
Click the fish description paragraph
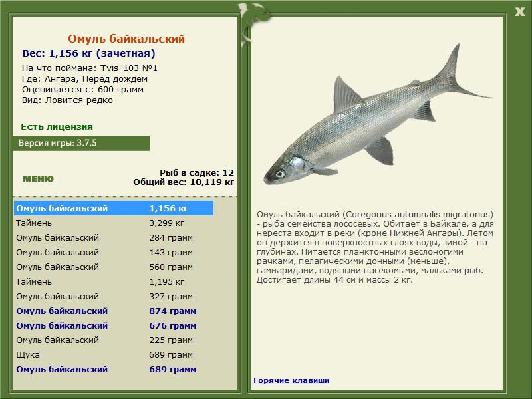click(375, 247)
